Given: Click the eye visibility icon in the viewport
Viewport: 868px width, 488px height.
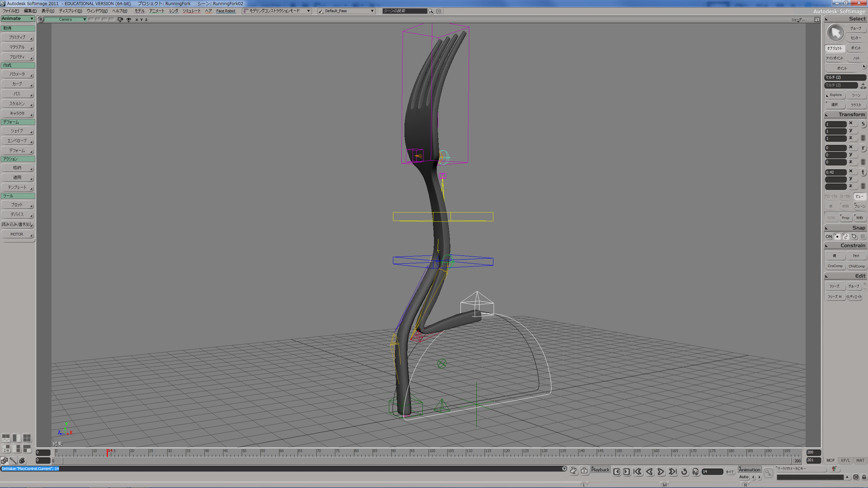Looking at the screenshot, I should (129, 19).
